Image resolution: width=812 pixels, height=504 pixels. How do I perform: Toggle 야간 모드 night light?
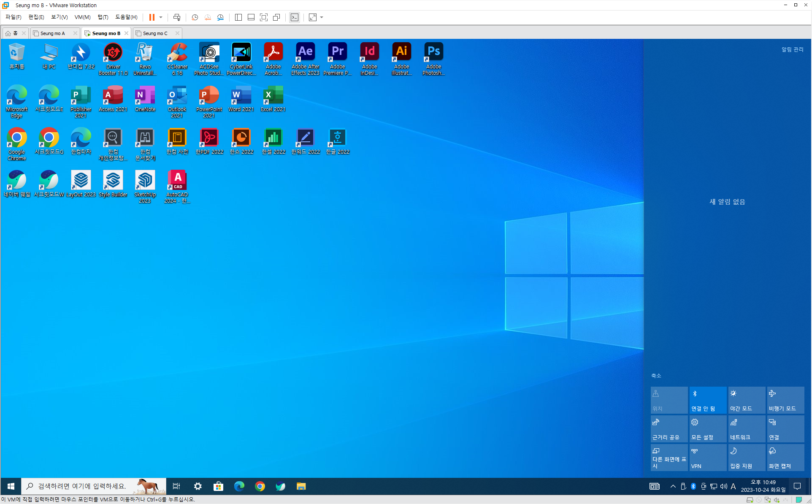click(x=747, y=400)
